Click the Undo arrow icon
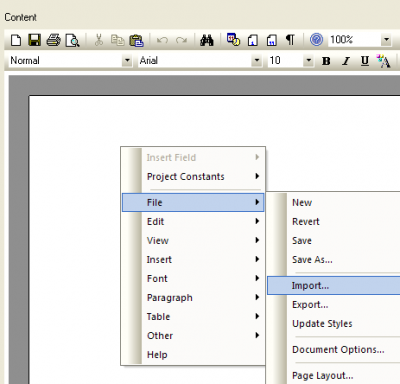Viewport: 400px width, 384px height. click(x=162, y=40)
